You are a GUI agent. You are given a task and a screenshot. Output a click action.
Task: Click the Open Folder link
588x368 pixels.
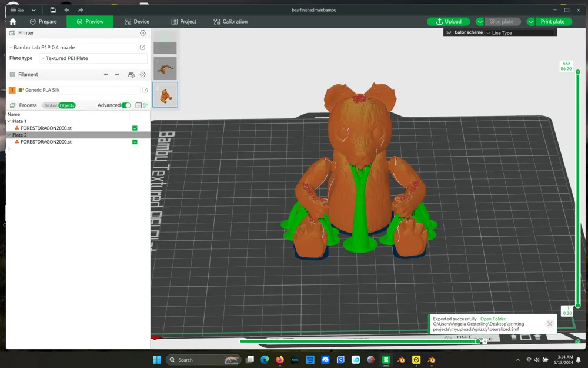[x=493, y=319]
